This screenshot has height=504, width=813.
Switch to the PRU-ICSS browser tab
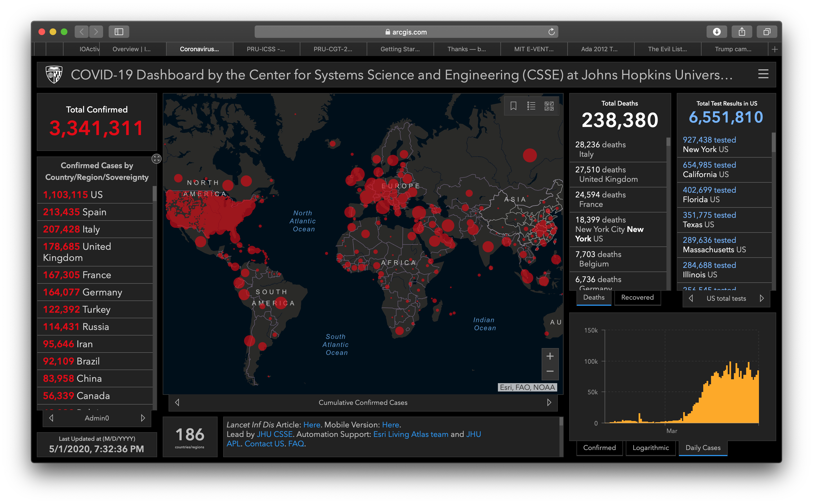pyautogui.click(x=266, y=49)
